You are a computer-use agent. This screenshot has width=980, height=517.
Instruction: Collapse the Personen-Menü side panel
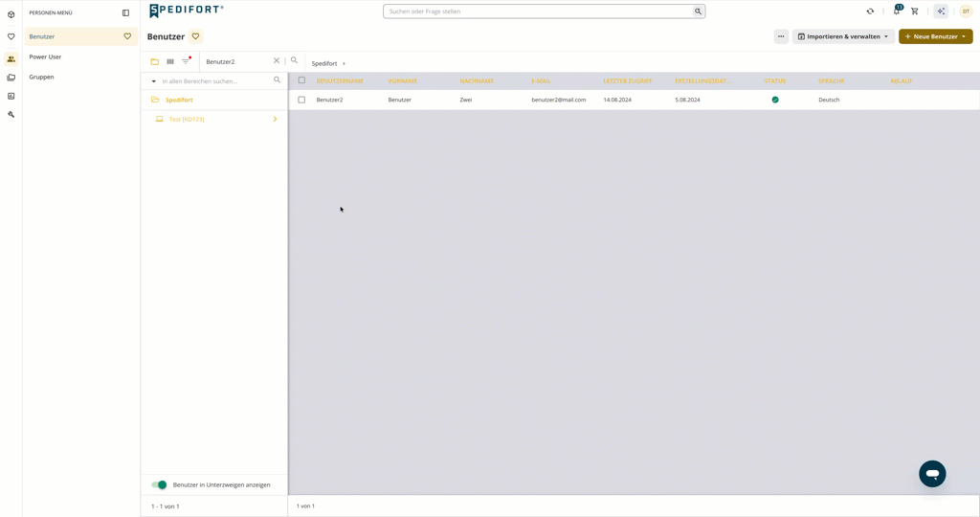click(x=125, y=12)
